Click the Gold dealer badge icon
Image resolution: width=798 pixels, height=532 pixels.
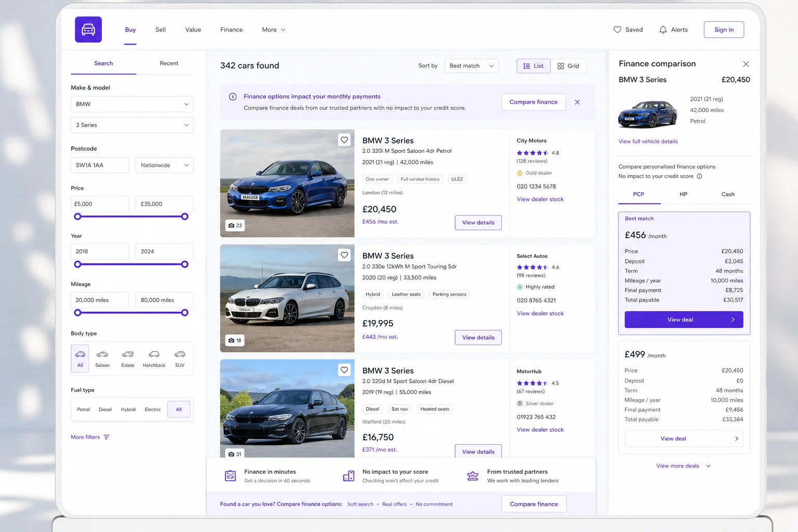[520, 173]
